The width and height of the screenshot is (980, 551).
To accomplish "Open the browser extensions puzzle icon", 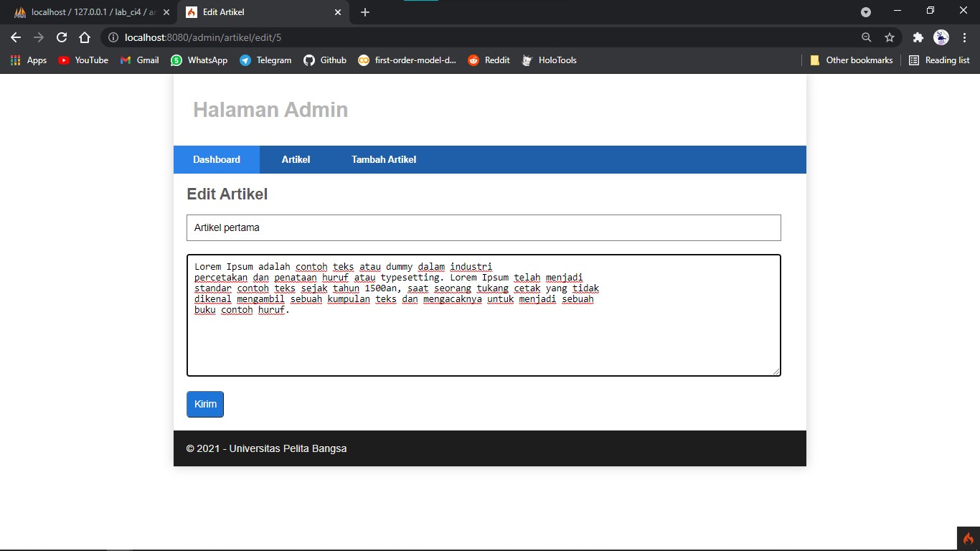I will tap(918, 37).
